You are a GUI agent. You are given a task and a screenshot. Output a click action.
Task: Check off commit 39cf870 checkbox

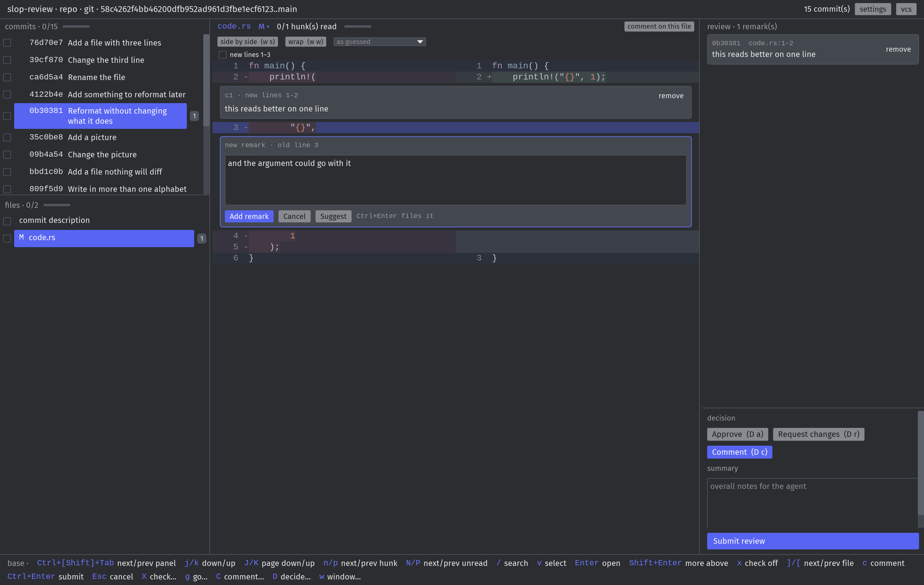[x=7, y=60]
